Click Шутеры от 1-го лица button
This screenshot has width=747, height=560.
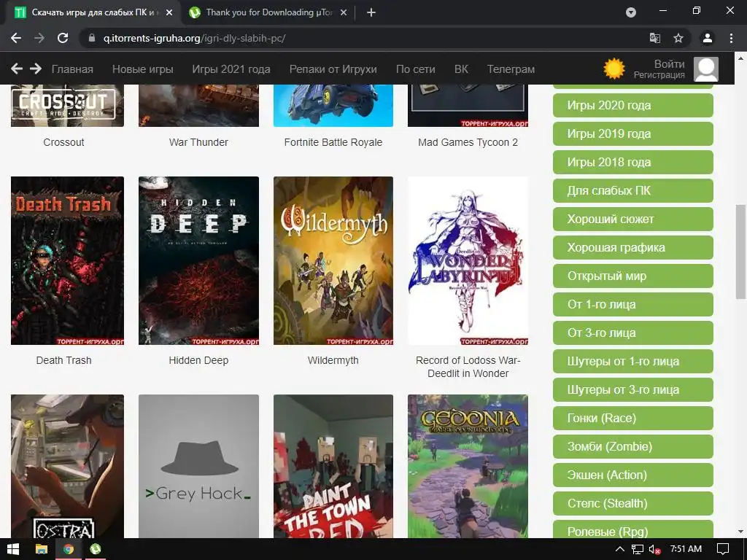point(633,362)
